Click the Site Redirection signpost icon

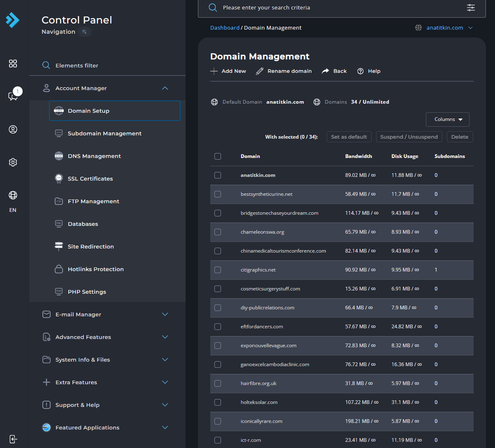click(x=59, y=246)
